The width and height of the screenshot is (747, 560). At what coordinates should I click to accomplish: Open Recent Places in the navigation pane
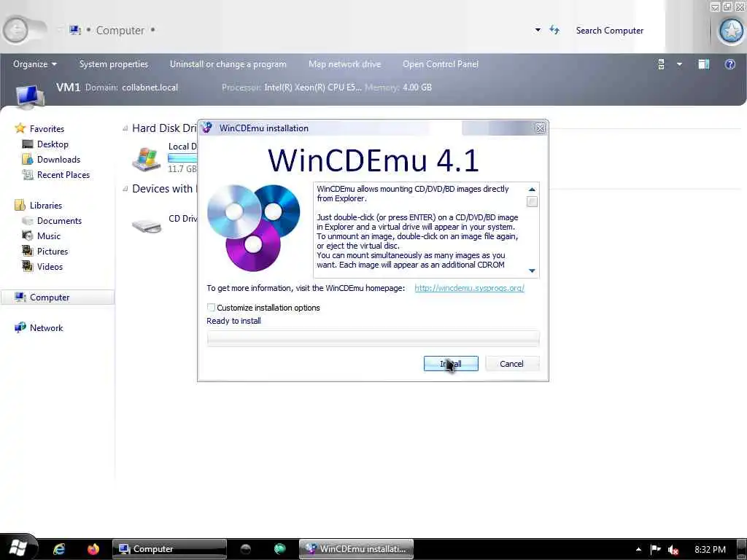click(x=63, y=174)
